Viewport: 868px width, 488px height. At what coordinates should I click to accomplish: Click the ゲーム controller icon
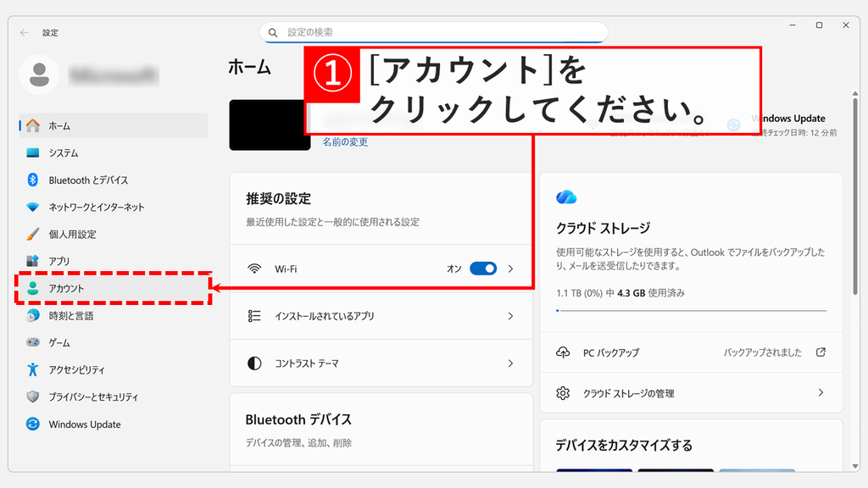tap(33, 342)
